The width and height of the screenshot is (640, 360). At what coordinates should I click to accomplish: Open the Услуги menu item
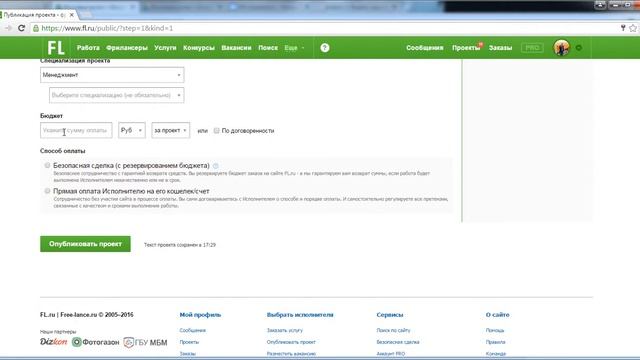point(165,48)
